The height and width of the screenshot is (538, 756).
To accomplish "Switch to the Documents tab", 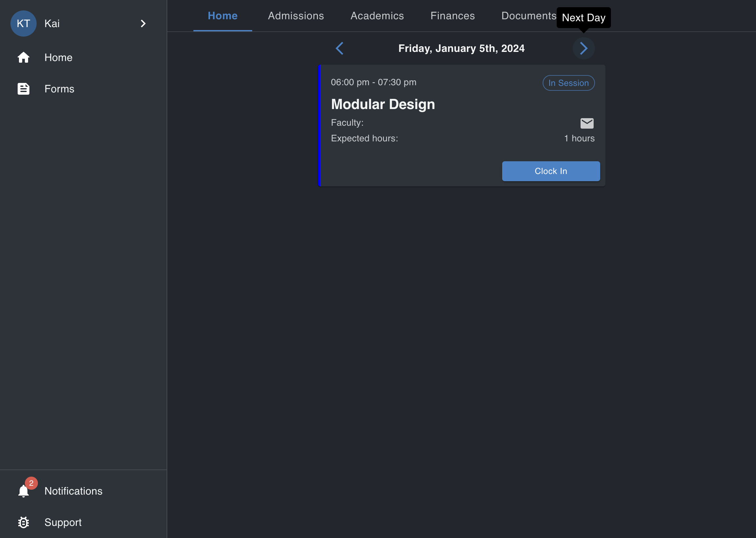I will (529, 16).
